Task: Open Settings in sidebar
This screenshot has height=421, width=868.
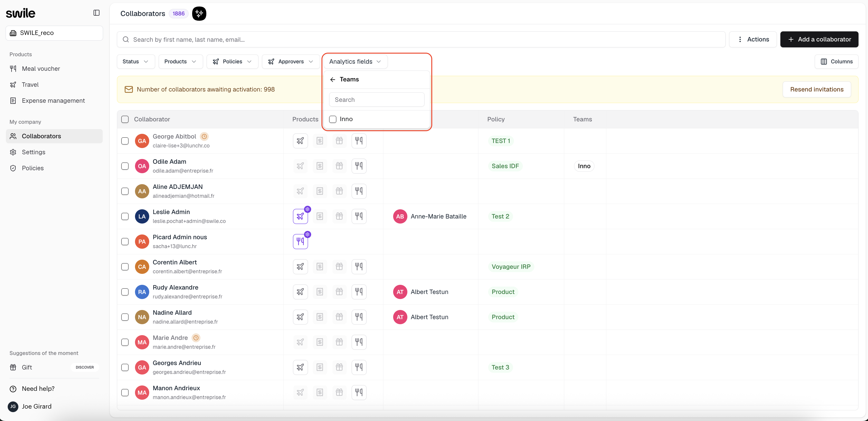Action: (54, 152)
